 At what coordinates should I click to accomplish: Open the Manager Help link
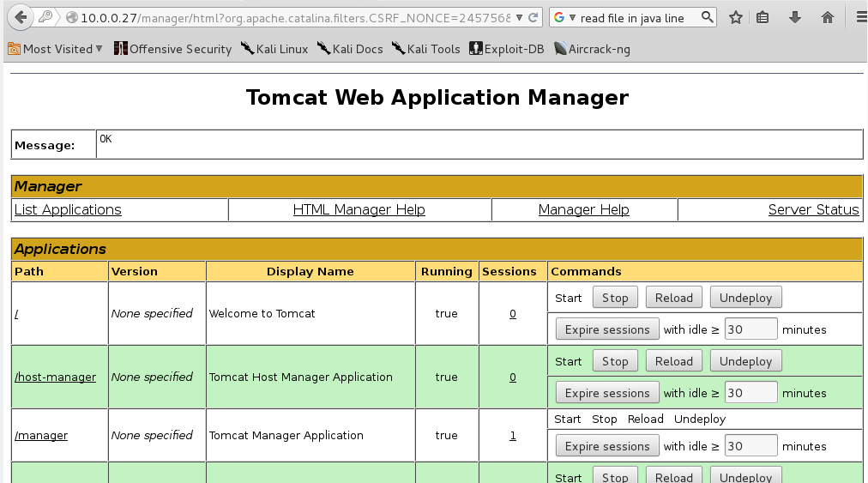[583, 209]
